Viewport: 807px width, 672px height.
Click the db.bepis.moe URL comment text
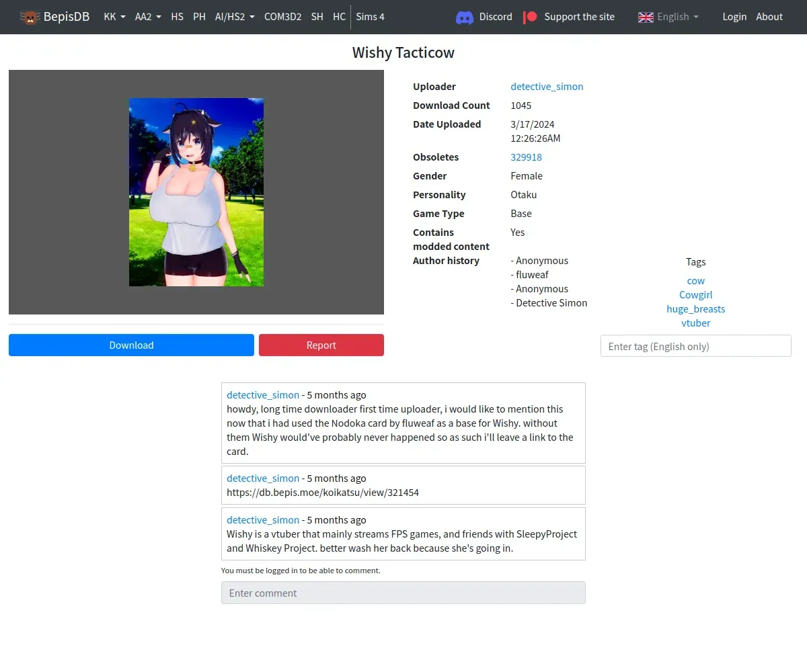(x=323, y=492)
